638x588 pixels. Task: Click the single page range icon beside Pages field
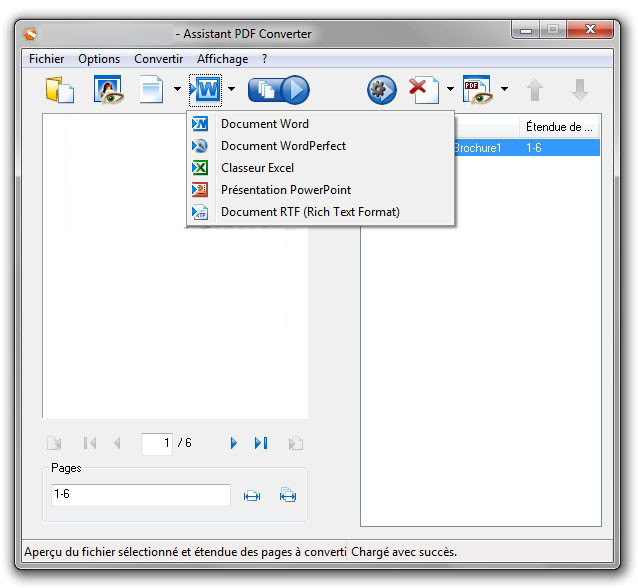tap(252, 496)
